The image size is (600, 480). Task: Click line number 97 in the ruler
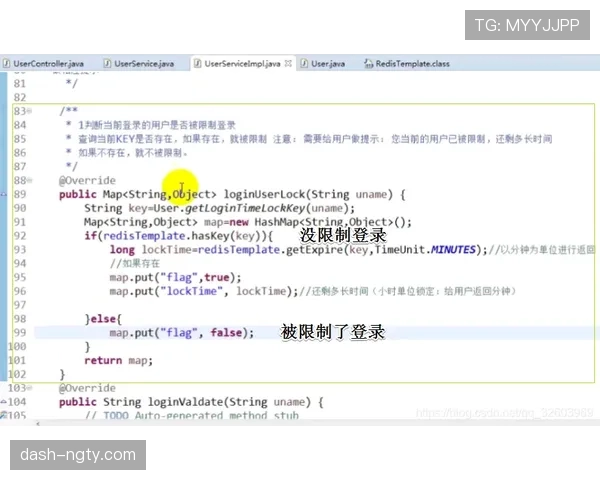point(20,305)
